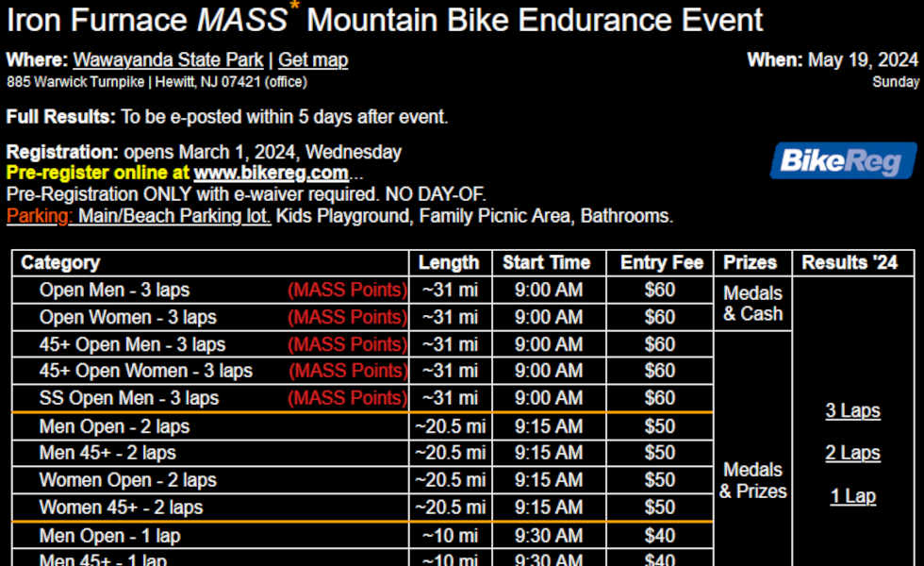Visit the www.bikereg.com registration link

click(272, 173)
